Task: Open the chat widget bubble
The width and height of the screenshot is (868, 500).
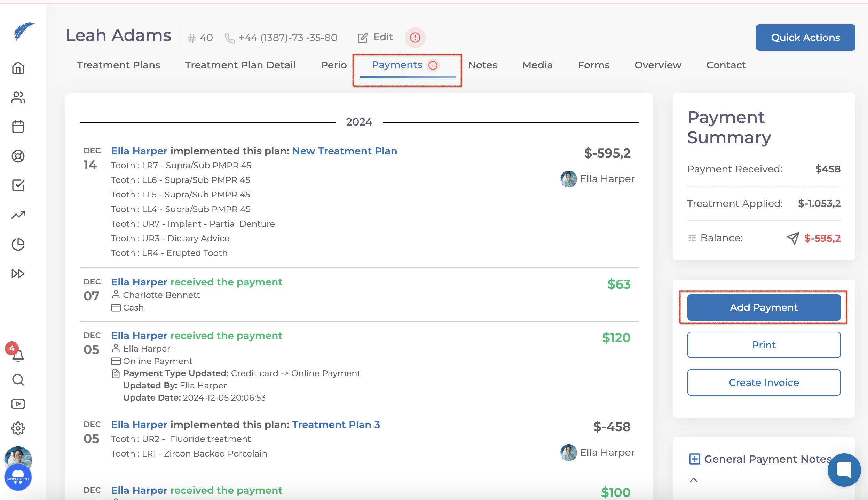Action: [x=844, y=470]
